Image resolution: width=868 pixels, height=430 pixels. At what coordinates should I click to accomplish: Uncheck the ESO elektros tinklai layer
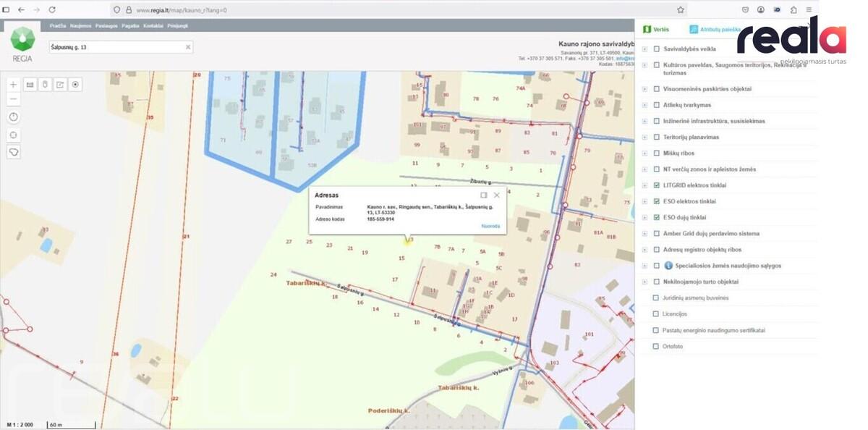tap(657, 201)
